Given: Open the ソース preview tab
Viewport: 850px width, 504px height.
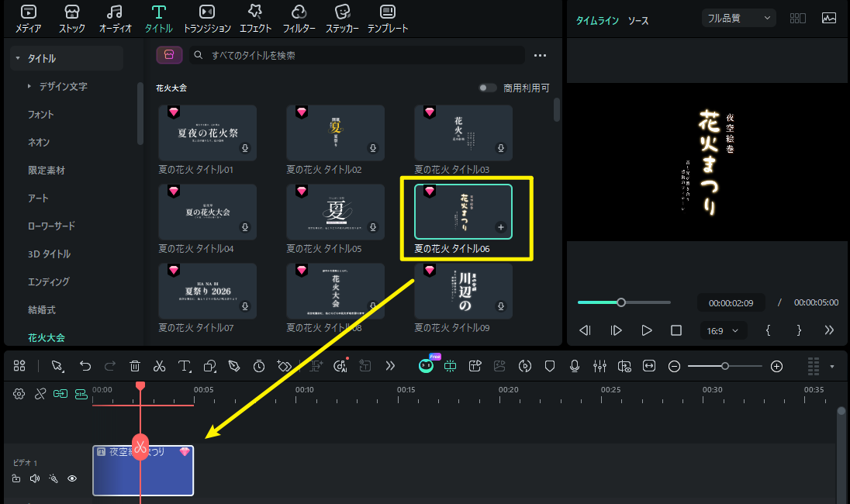Looking at the screenshot, I should point(638,21).
